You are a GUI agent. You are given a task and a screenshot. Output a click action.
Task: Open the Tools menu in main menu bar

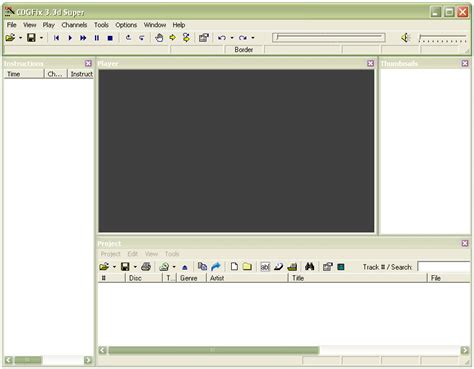coord(101,25)
